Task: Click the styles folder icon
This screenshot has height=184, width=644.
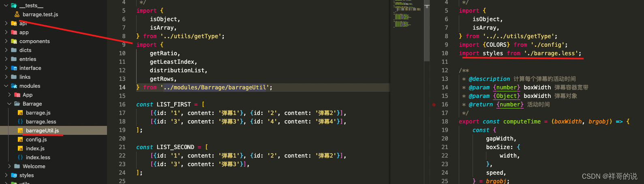Action: pos(14,175)
